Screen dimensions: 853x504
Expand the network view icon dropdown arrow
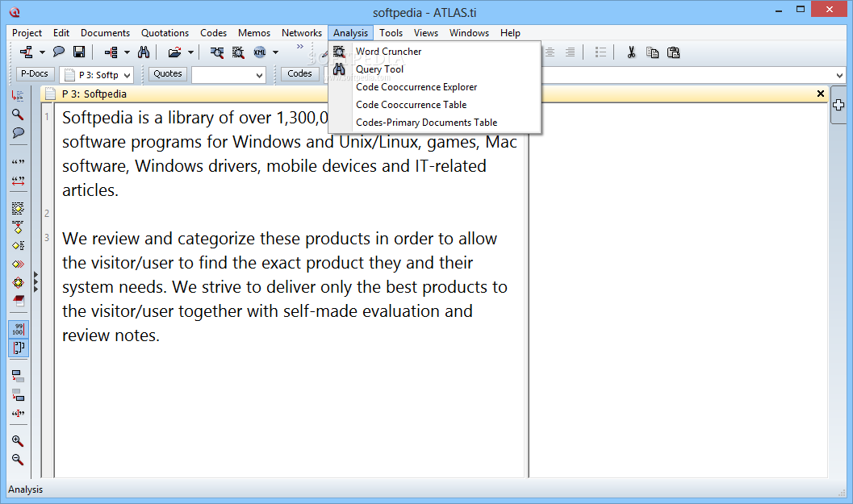[x=42, y=52]
